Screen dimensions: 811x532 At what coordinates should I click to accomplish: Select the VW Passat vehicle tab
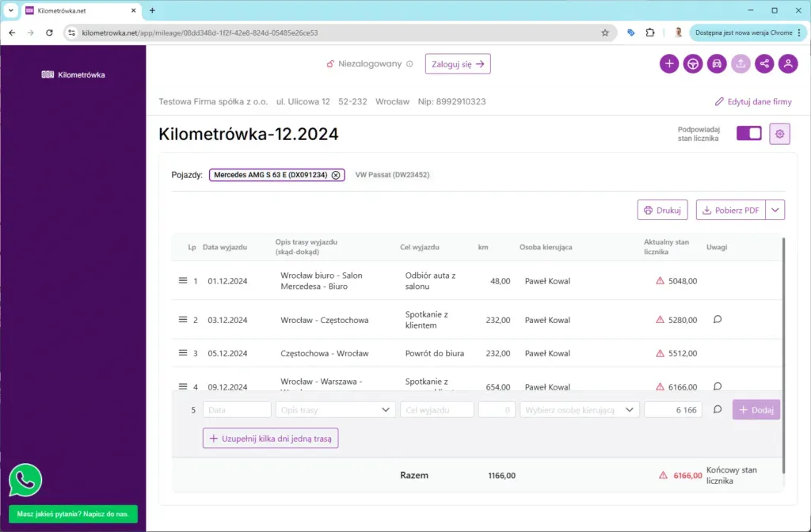coord(391,175)
